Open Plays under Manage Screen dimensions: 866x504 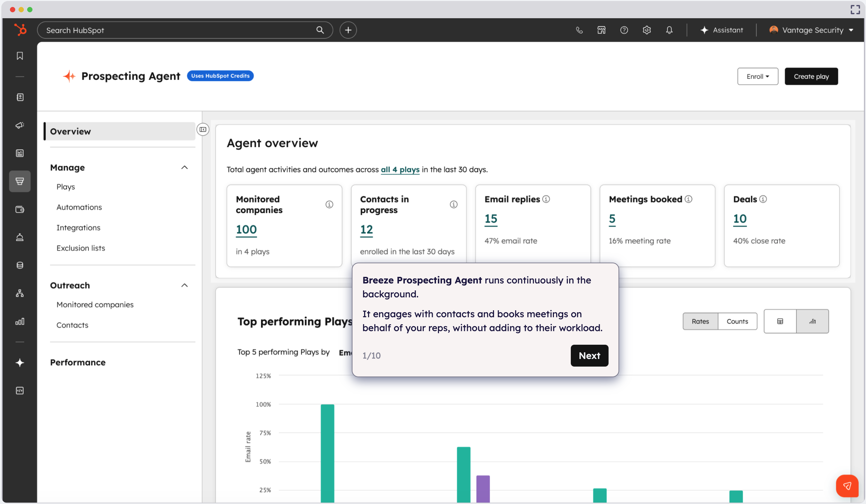coord(66,187)
